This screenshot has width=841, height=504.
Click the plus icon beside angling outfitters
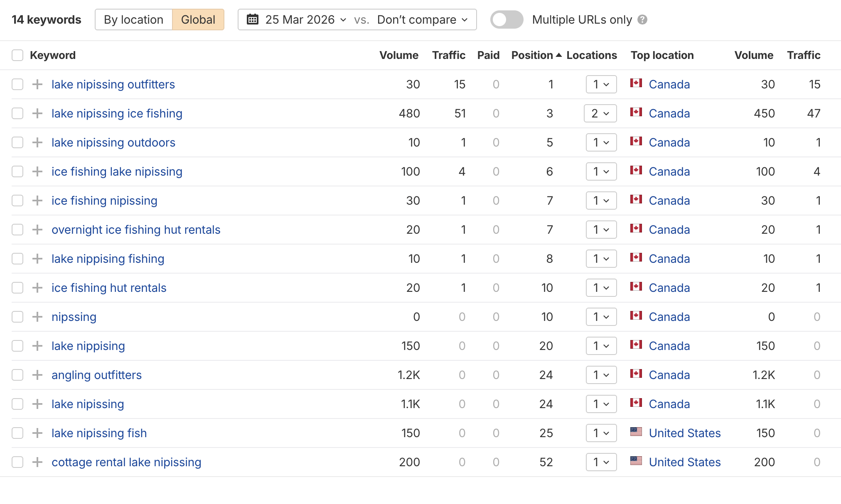click(x=38, y=375)
